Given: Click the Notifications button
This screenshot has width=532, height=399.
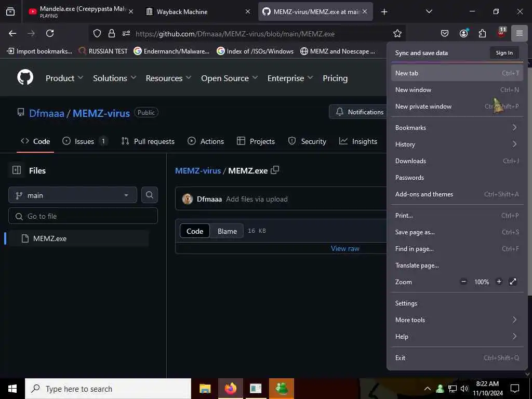Looking at the screenshot, I should coord(360,112).
